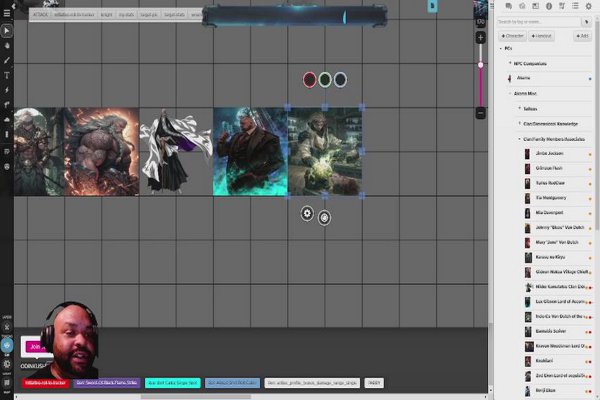Click the tool just below the Select arrow
Image resolution: width=600 pixels, height=400 pixels.
[x=7, y=46]
